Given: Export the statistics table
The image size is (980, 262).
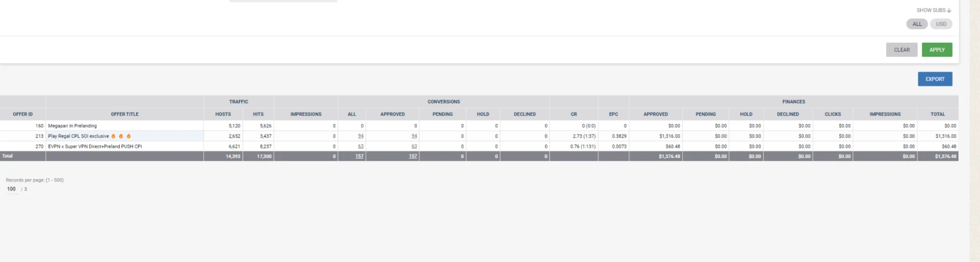Looking at the screenshot, I should [x=935, y=79].
